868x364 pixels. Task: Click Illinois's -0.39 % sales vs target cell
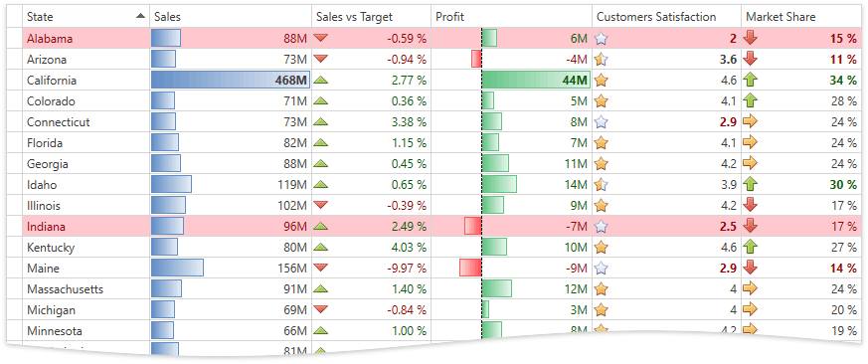(372, 205)
